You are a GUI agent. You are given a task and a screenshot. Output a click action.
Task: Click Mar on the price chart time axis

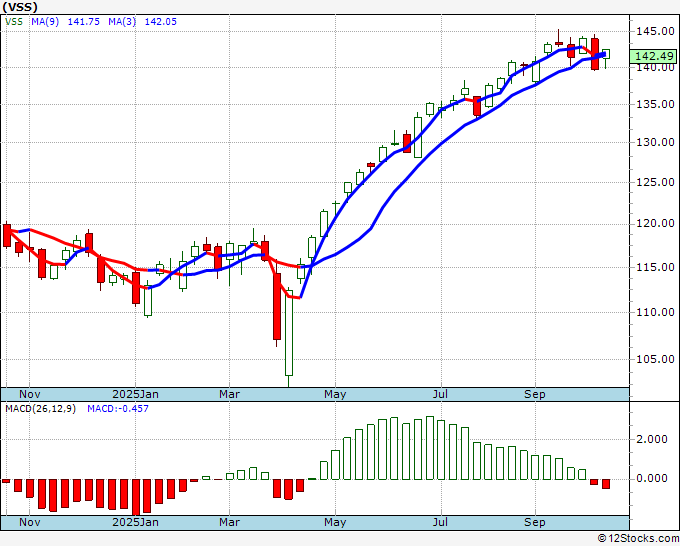pyautogui.click(x=229, y=394)
